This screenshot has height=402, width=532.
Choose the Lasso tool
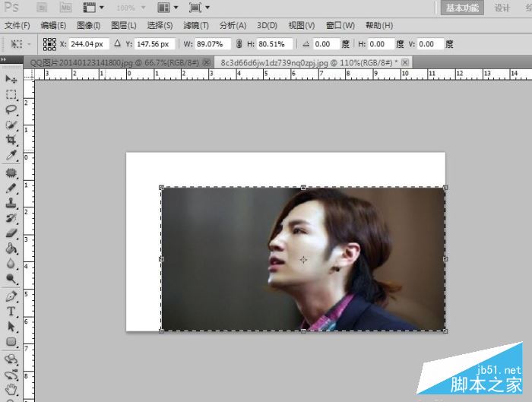coord(11,109)
